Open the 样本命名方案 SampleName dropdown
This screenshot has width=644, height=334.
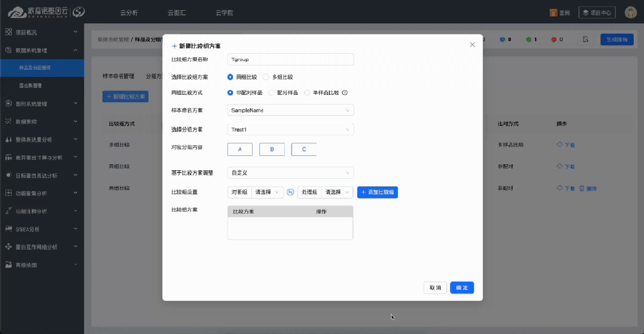point(290,110)
